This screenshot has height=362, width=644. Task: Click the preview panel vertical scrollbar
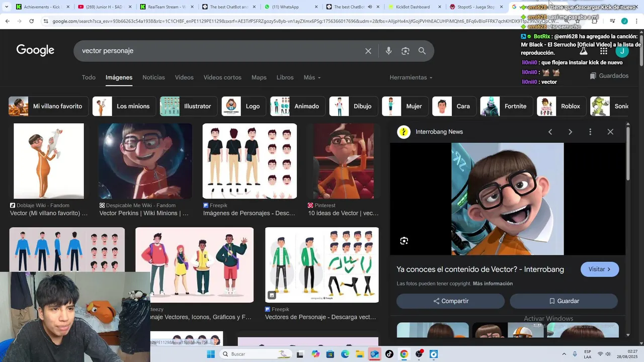tap(628, 153)
